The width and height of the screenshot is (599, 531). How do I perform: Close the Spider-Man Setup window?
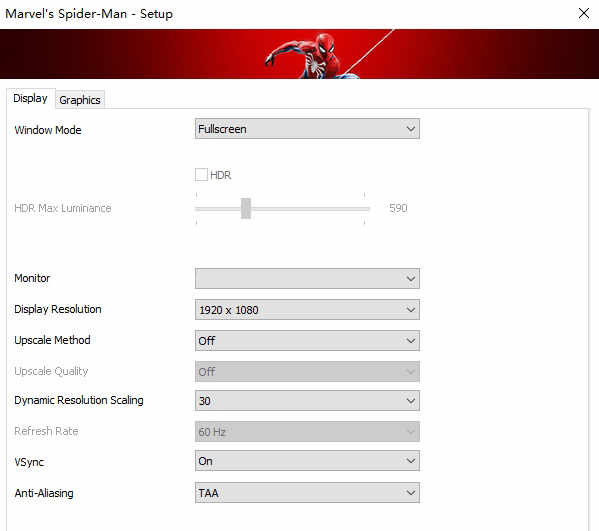(x=584, y=13)
